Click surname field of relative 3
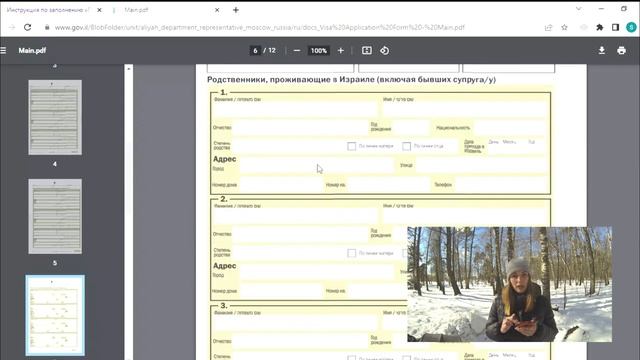Viewport: 640px width, 360px height. (x=295, y=323)
